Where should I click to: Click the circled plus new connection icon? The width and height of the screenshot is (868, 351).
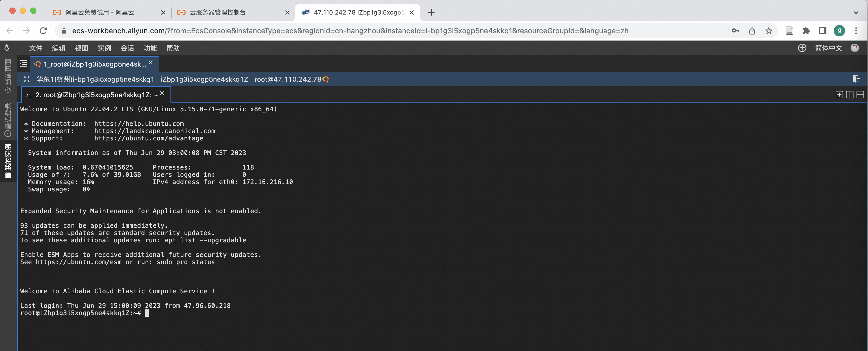pyautogui.click(x=802, y=48)
